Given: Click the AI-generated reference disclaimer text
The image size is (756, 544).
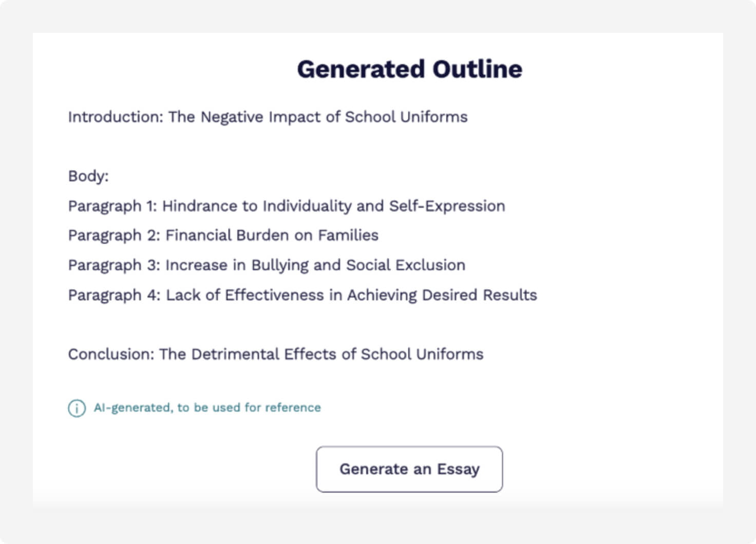Looking at the screenshot, I should point(207,407).
